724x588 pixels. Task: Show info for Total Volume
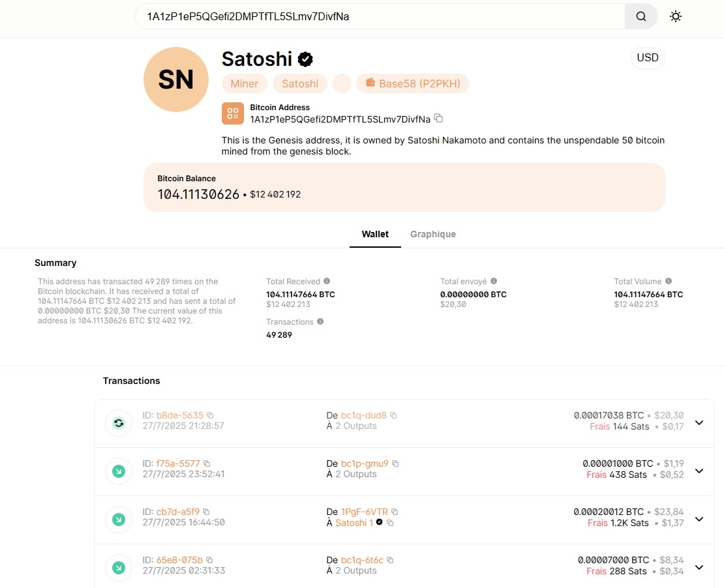pos(669,281)
